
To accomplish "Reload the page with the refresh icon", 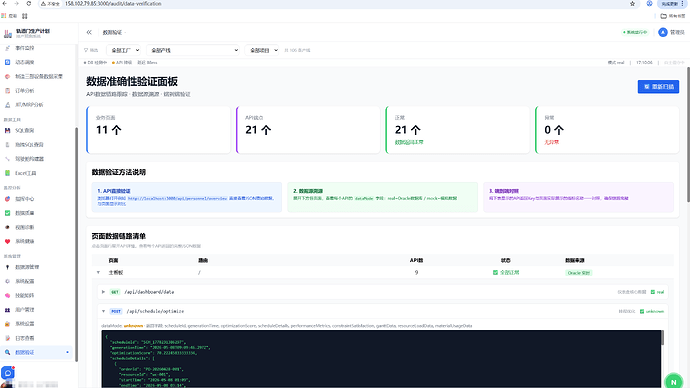I will point(29,4).
